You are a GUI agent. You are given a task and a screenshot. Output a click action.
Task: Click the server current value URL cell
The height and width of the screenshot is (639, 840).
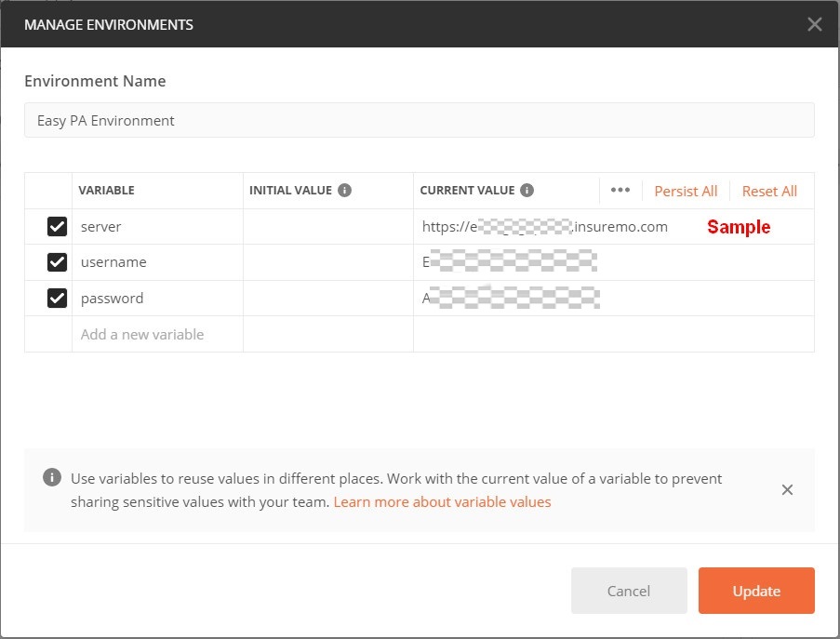pos(613,227)
